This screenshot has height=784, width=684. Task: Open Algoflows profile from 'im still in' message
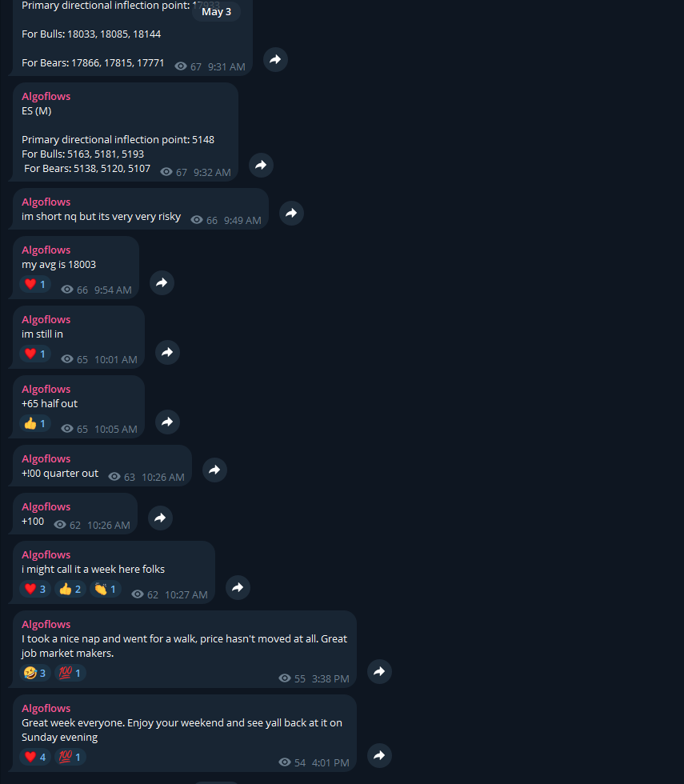[46, 319]
